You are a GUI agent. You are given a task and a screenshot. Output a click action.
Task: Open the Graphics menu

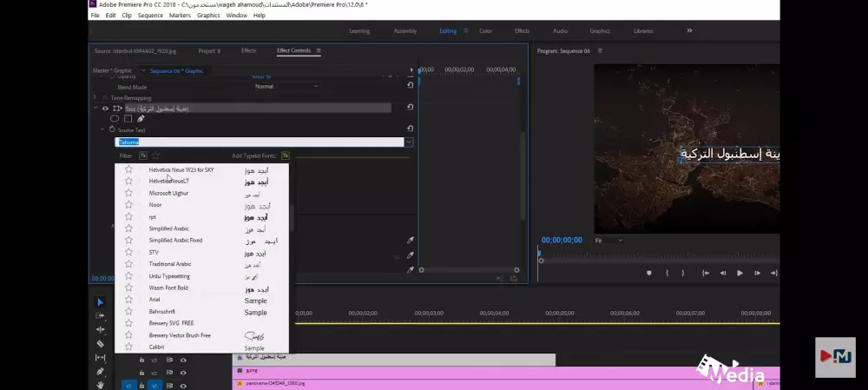pyautogui.click(x=208, y=16)
